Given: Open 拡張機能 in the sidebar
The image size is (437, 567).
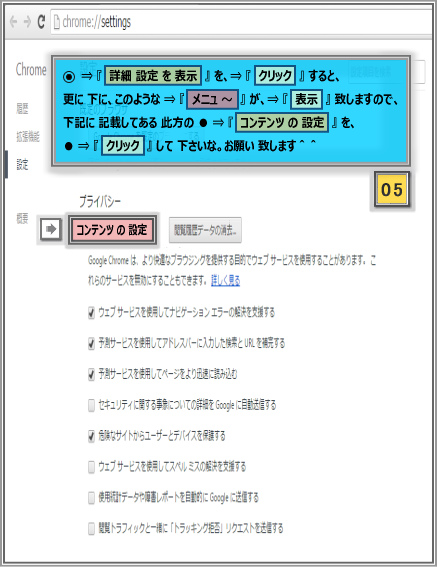Looking at the screenshot, I should pos(28,136).
